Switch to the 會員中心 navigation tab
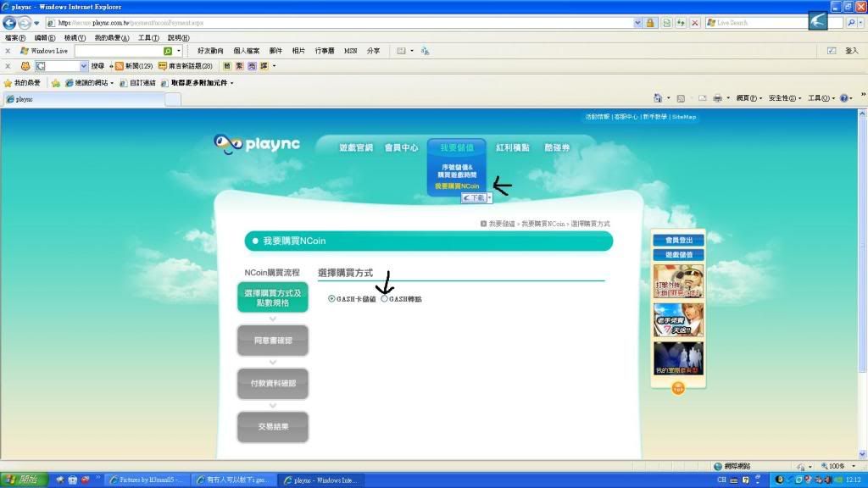Screen dimensions: 868x488 pos(401,147)
